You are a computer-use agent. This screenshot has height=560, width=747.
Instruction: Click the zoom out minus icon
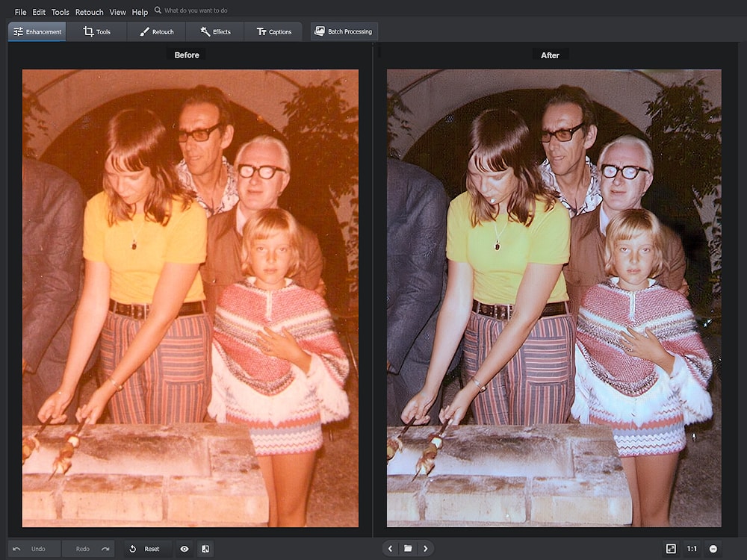pyautogui.click(x=713, y=549)
